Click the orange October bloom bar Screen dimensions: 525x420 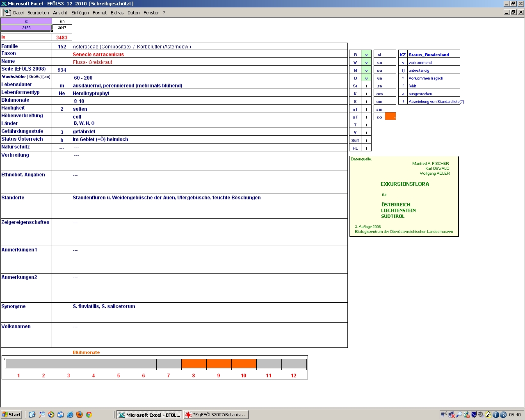point(244,364)
